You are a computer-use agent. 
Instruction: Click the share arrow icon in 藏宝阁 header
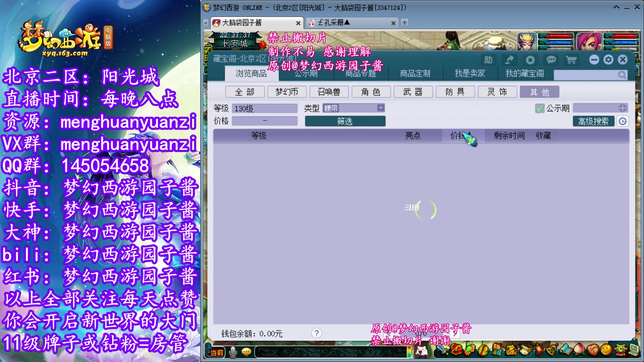pos(509,60)
